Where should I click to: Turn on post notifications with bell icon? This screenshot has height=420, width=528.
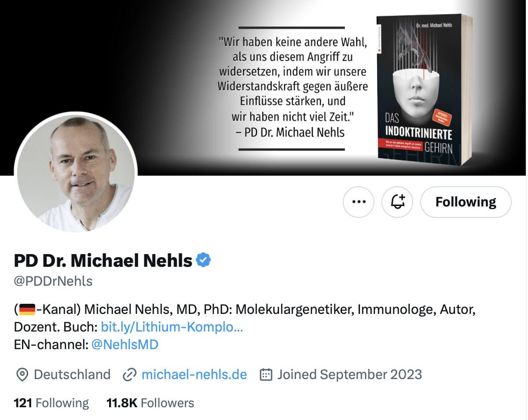tap(397, 202)
